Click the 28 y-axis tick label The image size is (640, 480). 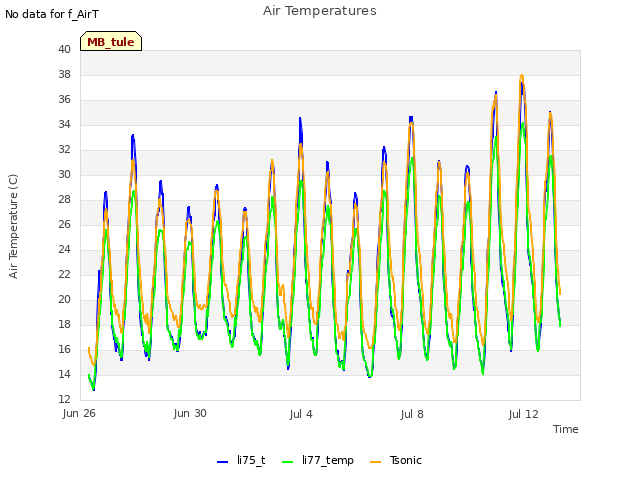[64, 199]
